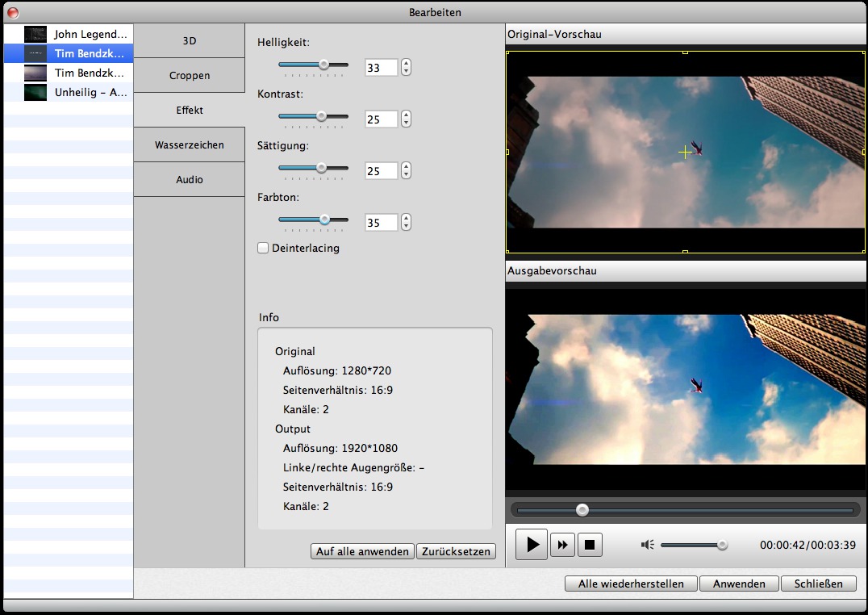Enable the Deinterlacing checkbox

[x=263, y=249]
